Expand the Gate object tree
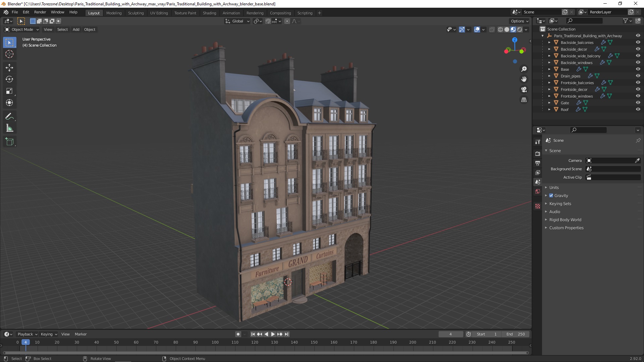Image resolution: width=644 pixels, height=362 pixels. pos(549,103)
